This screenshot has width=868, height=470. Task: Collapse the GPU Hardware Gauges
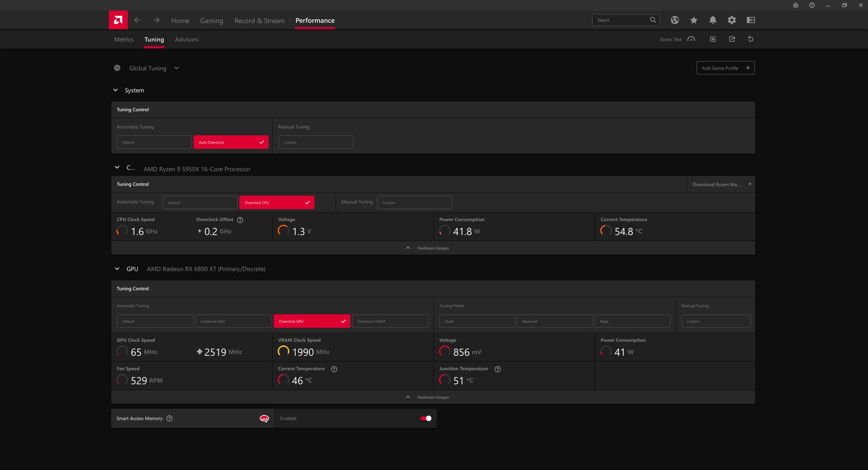point(408,397)
